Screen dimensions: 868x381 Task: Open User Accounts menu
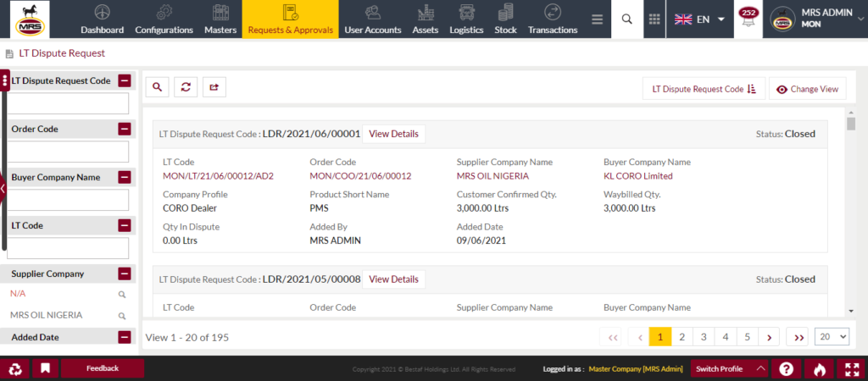pos(373,19)
